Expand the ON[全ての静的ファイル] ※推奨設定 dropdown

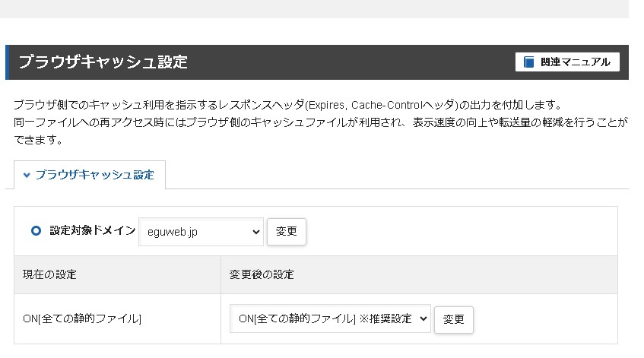330,319
